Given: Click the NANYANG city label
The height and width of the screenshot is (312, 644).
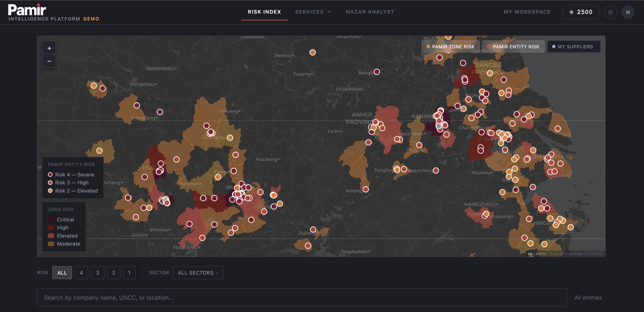Looking at the screenshot, I should pyautogui.click(x=160, y=69).
